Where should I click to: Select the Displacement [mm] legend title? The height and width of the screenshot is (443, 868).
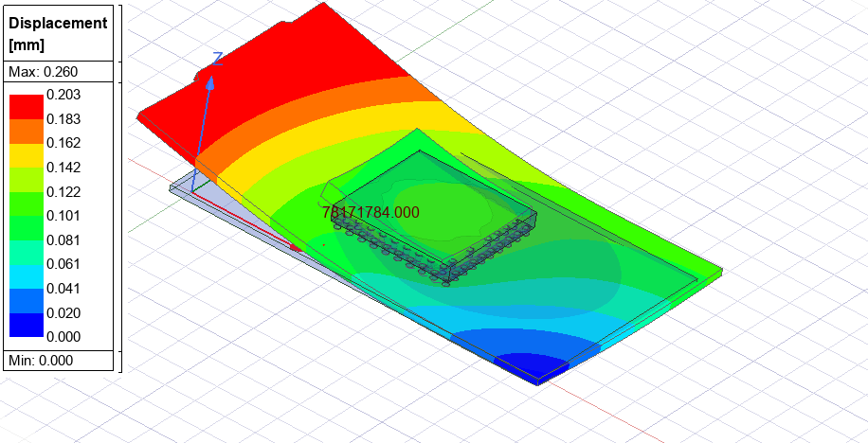pyautogui.click(x=58, y=34)
